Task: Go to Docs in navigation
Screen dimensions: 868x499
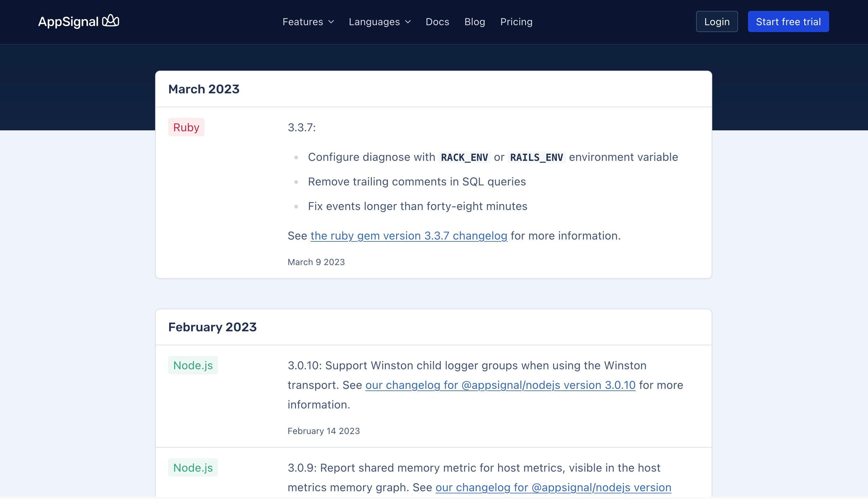Action: click(x=437, y=21)
